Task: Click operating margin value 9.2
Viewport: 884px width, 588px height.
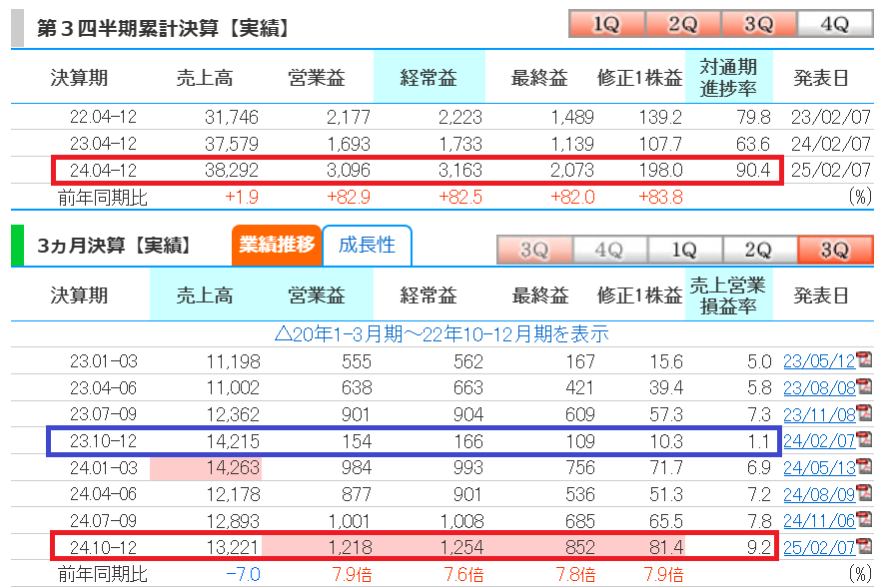Action: point(759,547)
